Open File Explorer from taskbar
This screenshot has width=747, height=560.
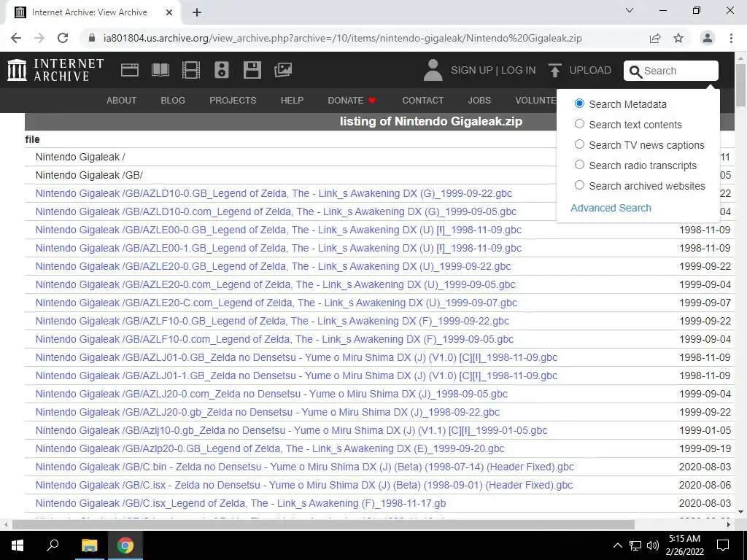coord(89,545)
